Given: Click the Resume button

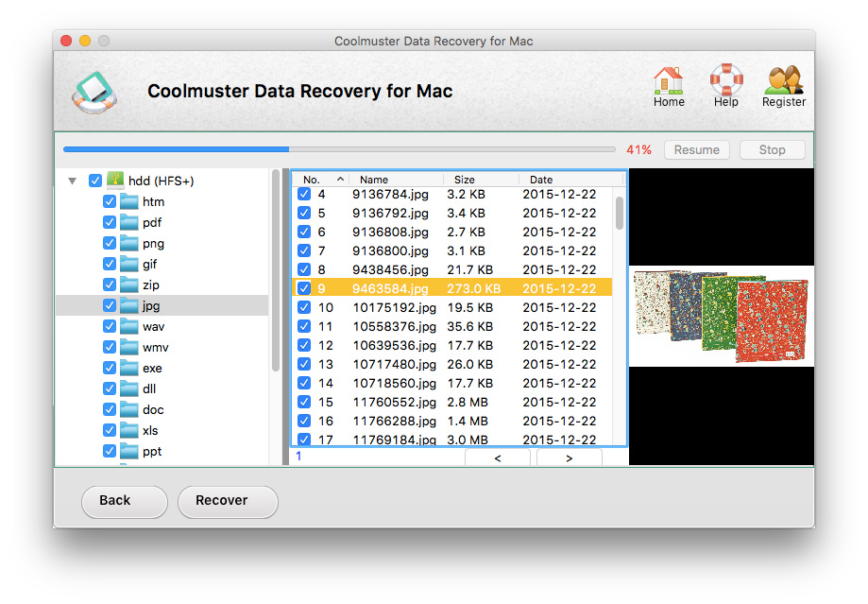Looking at the screenshot, I should click(x=696, y=149).
